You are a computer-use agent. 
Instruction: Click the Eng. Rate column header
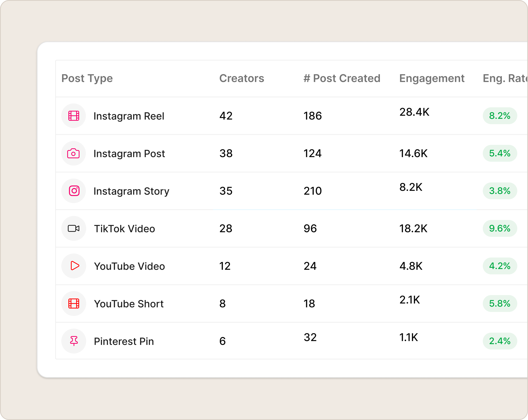tap(504, 78)
